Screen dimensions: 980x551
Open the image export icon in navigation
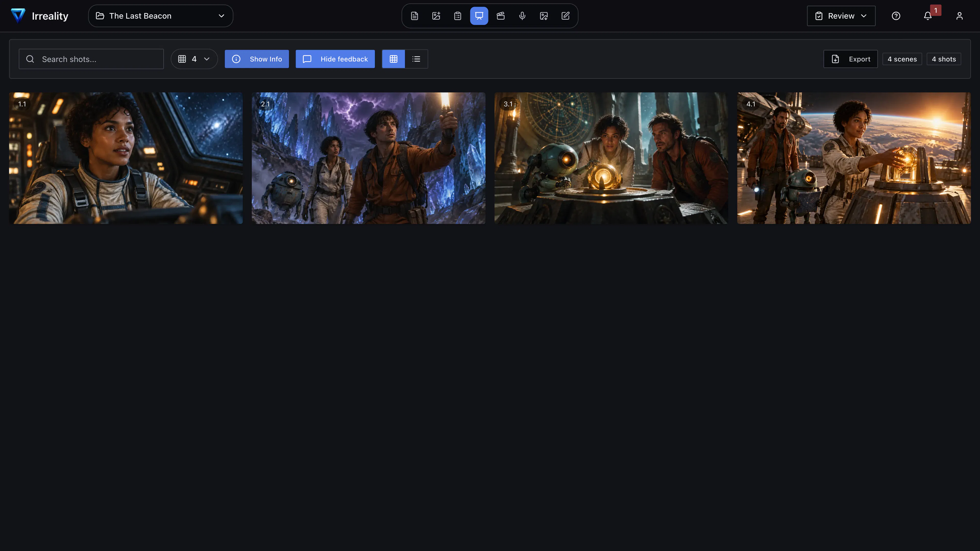click(544, 16)
